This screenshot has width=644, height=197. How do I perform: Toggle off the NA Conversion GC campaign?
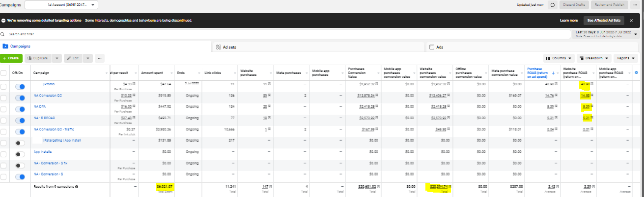click(20, 97)
